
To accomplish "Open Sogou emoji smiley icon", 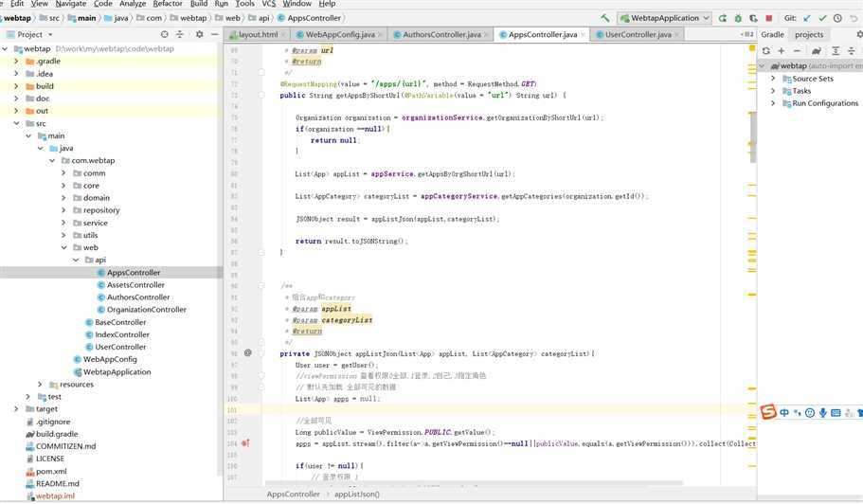I will [x=810, y=413].
